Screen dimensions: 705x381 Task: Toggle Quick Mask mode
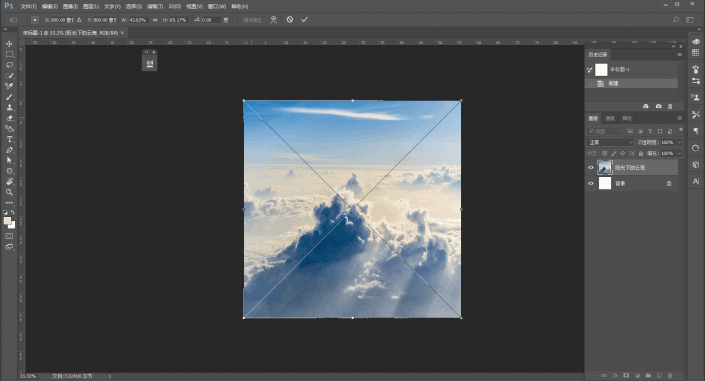[x=9, y=236]
